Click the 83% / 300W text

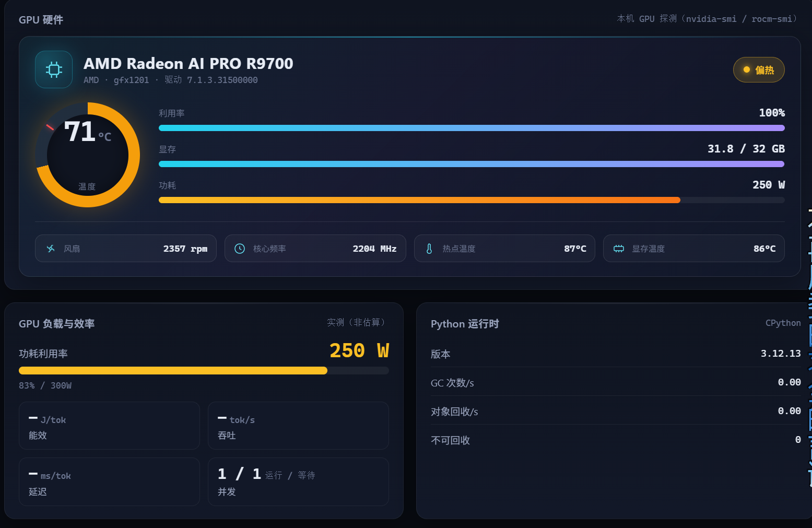45,385
